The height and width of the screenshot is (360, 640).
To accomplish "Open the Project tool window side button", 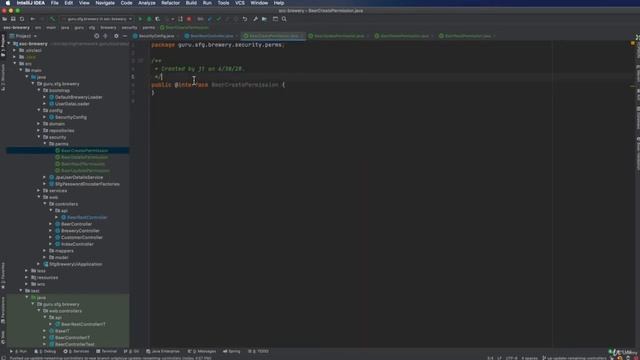I will (3, 46).
